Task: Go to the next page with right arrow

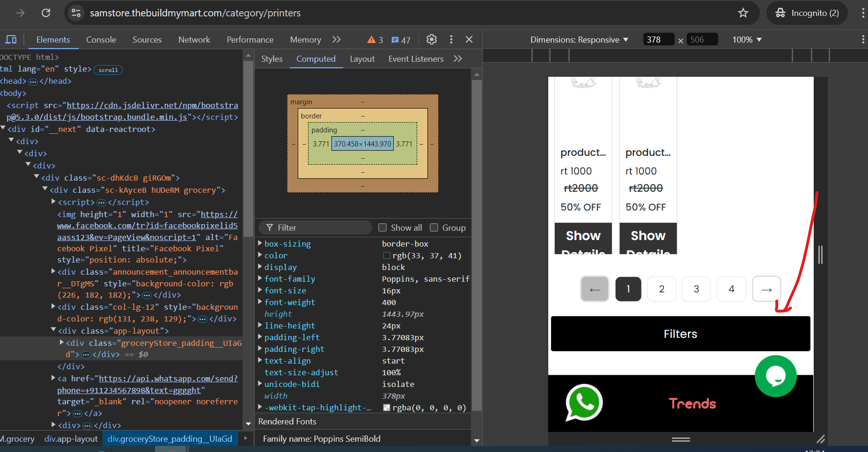Action: 766,289
